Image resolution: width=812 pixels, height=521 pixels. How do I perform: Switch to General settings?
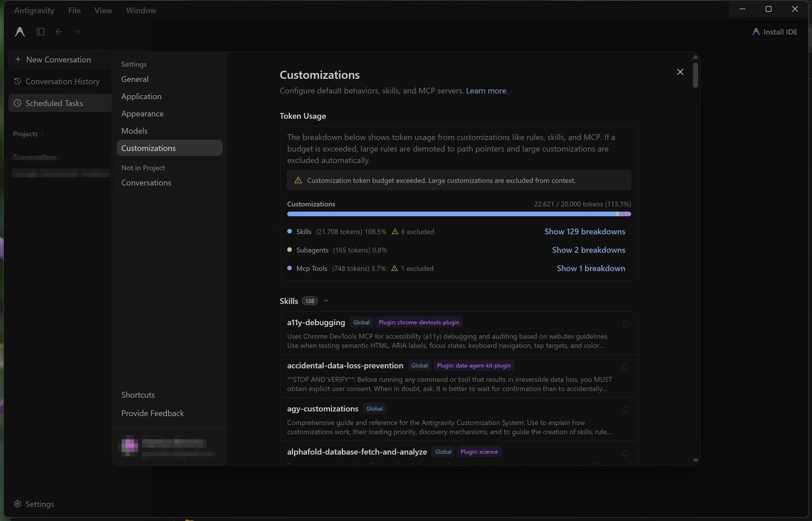(169, 79)
